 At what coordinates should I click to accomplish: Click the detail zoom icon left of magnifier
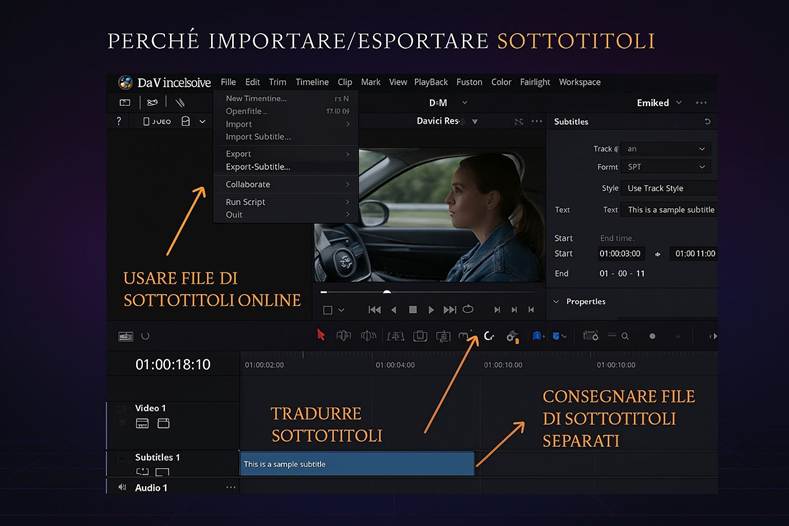[x=590, y=335]
